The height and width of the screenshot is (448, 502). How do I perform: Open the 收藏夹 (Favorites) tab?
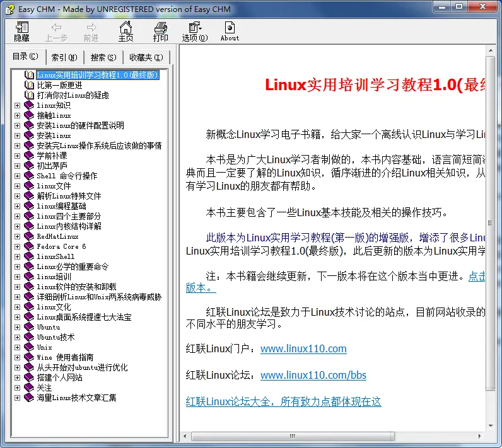coord(146,57)
